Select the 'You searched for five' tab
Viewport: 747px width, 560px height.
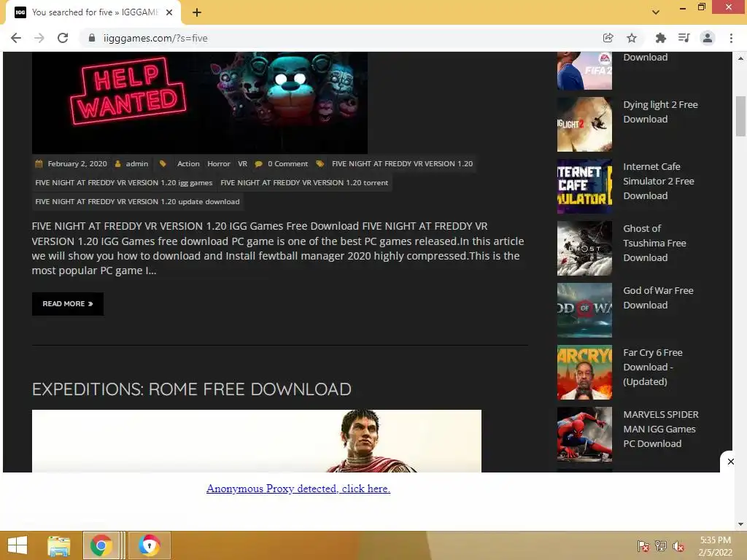tap(93, 12)
